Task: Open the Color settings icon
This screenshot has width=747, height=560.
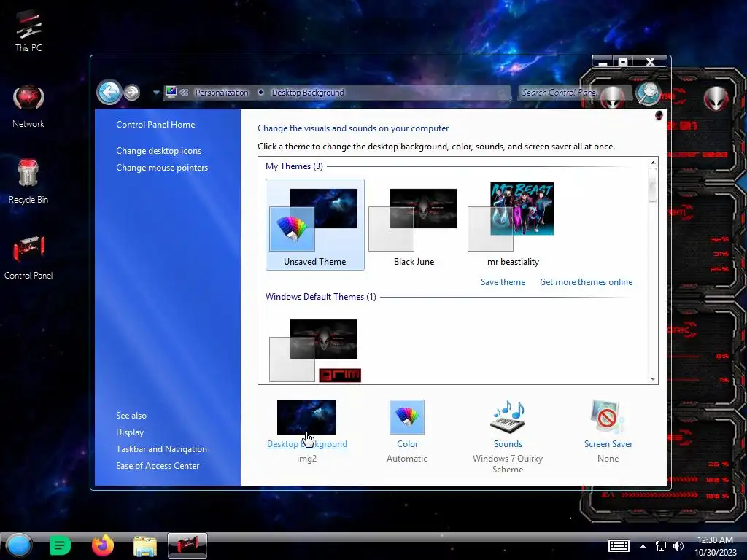Action: (407, 416)
